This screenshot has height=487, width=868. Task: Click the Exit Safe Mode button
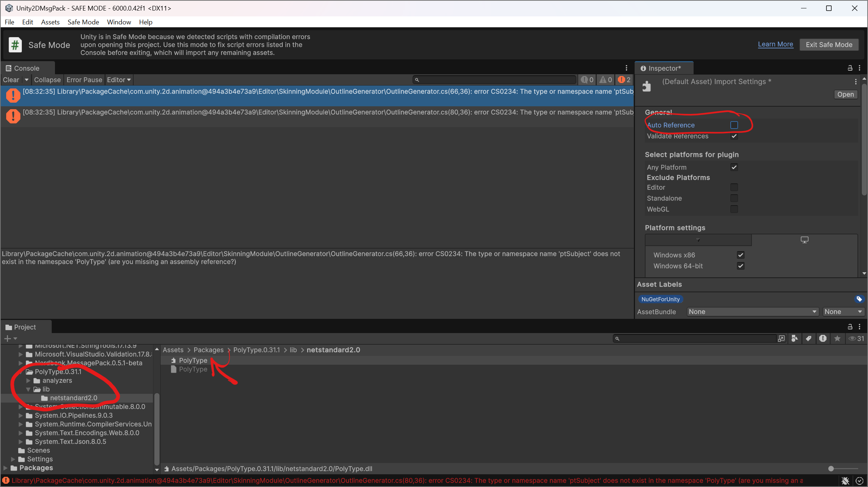point(829,45)
